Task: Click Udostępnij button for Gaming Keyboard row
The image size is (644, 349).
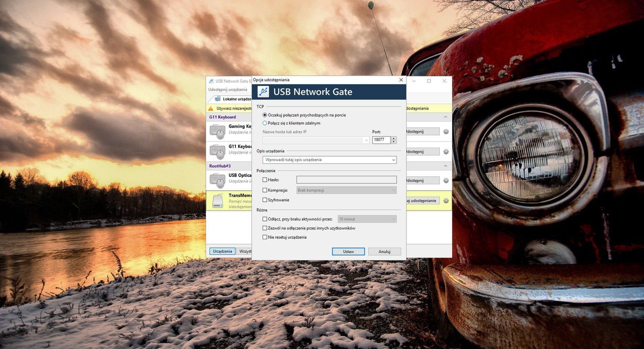Action: pyautogui.click(x=423, y=131)
